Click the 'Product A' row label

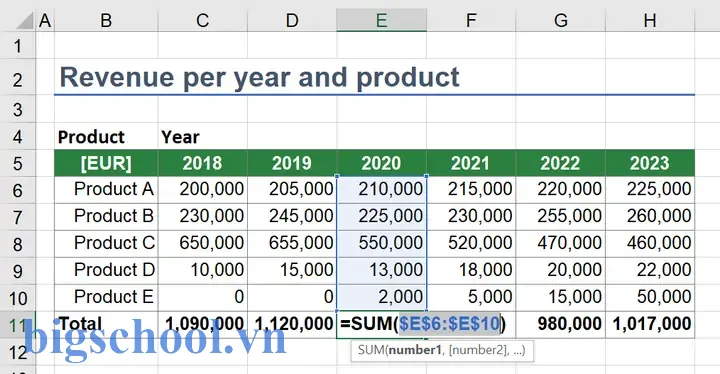[106, 189]
